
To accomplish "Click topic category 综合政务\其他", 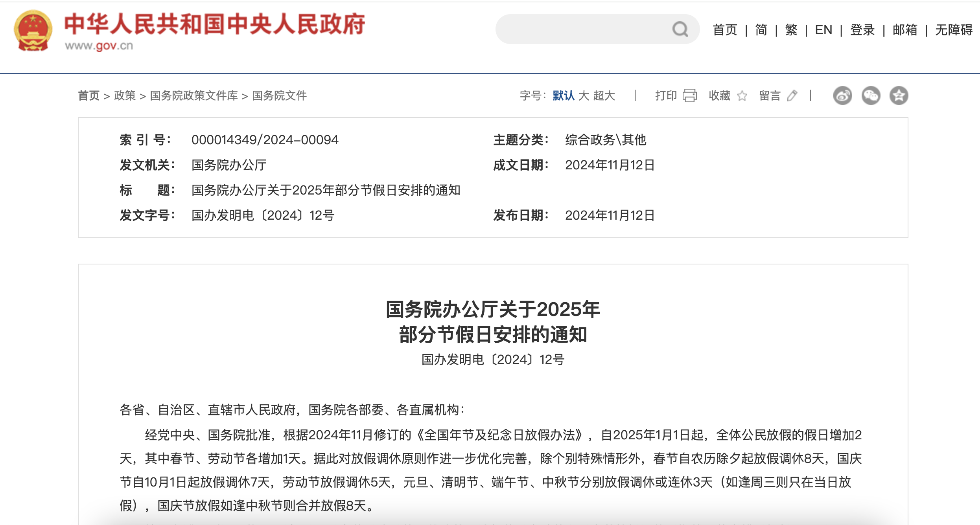I will coord(606,140).
